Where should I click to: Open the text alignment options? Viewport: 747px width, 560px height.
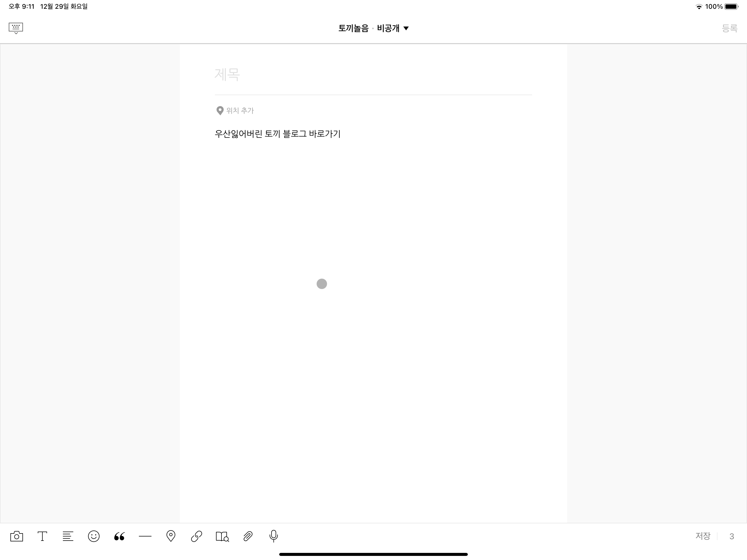point(68,536)
